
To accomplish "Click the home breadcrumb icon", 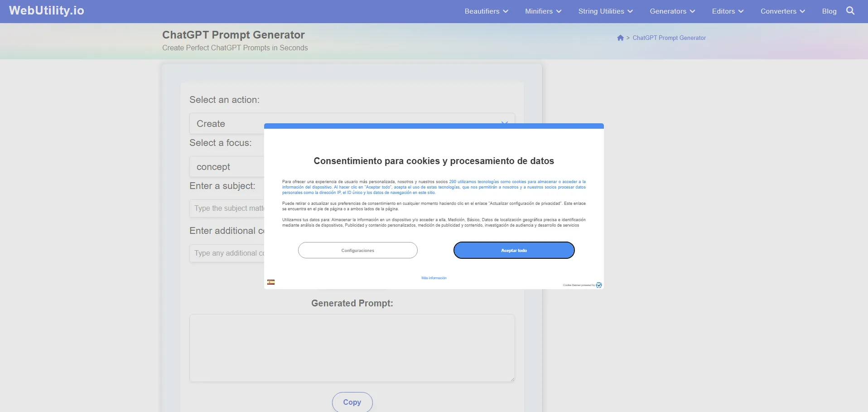I will point(620,38).
